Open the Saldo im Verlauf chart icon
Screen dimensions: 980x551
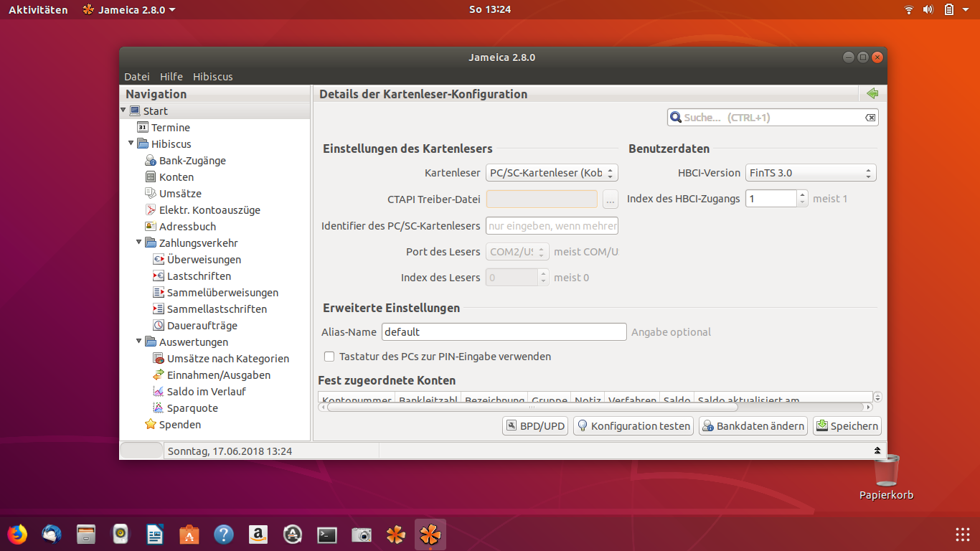pos(159,392)
